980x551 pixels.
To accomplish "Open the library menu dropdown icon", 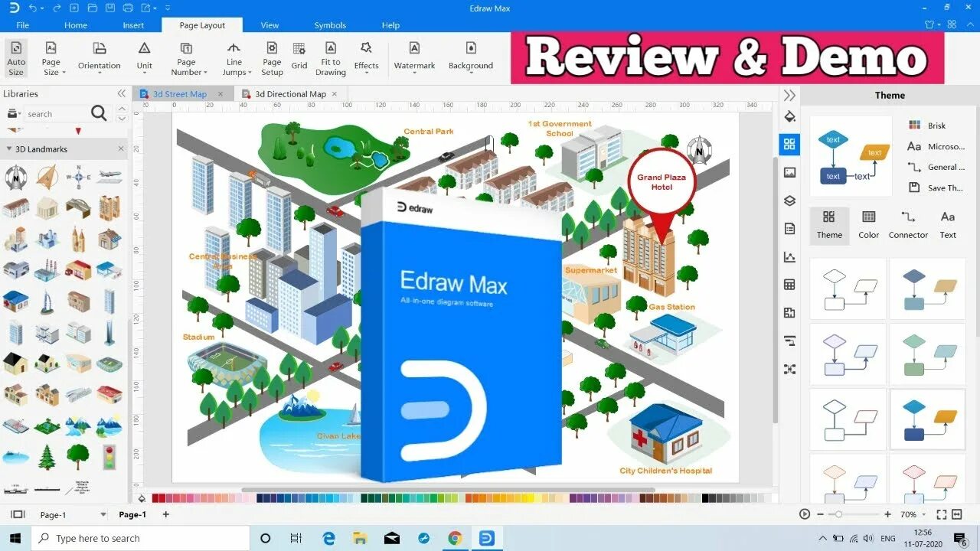I will point(13,114).
